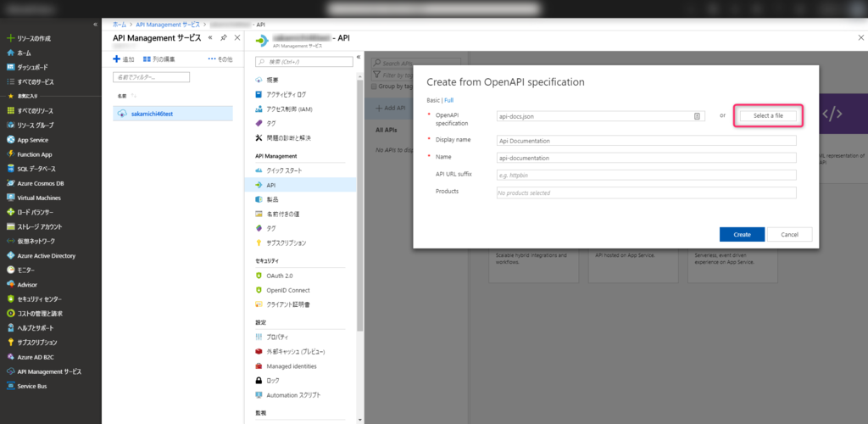Switch to the Full form view

[x=449, y=100]
